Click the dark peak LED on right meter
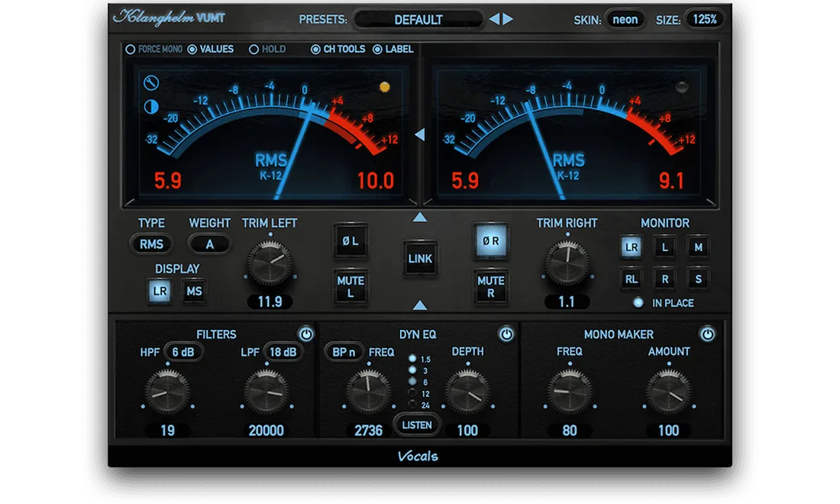The image size is (840, 504). (681, 87)
